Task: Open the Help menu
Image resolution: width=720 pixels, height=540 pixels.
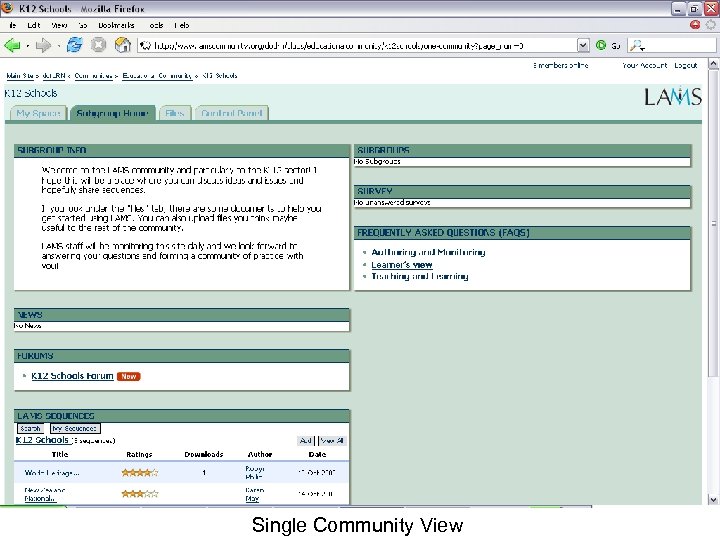Action: [x=182, y=25]
